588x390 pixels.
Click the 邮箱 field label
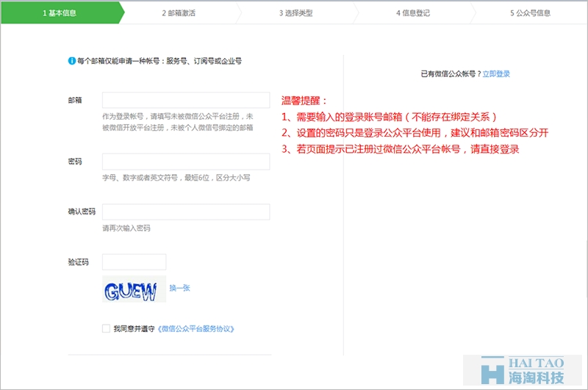74,100
